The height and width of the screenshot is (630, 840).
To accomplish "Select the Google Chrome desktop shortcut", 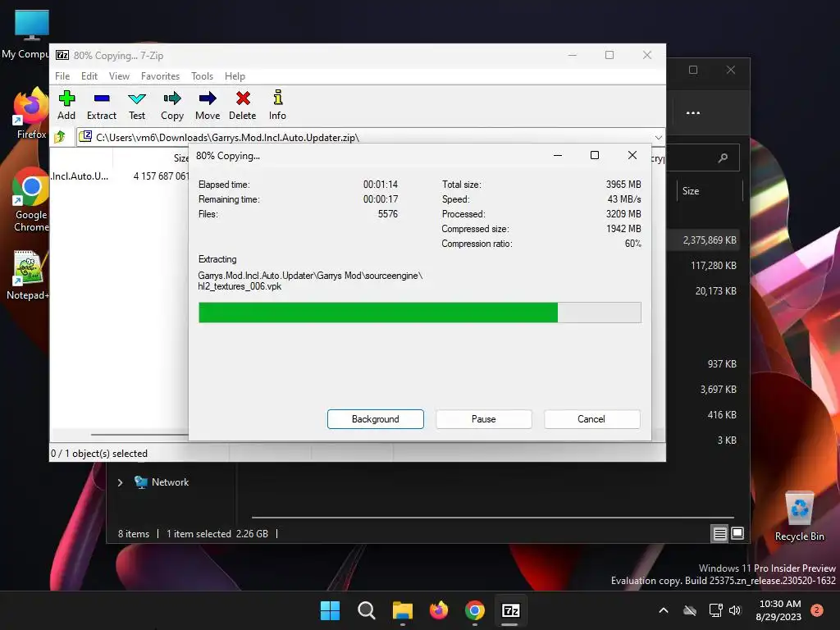I will [x=30, y=200].
